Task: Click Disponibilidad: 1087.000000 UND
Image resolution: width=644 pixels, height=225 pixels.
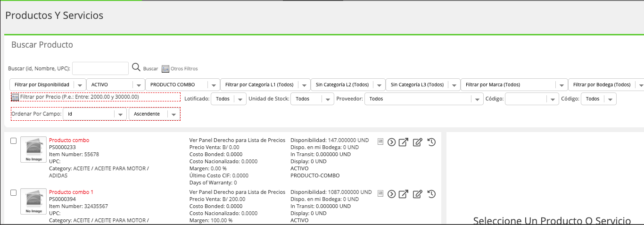Action: [x=331, y=192]
